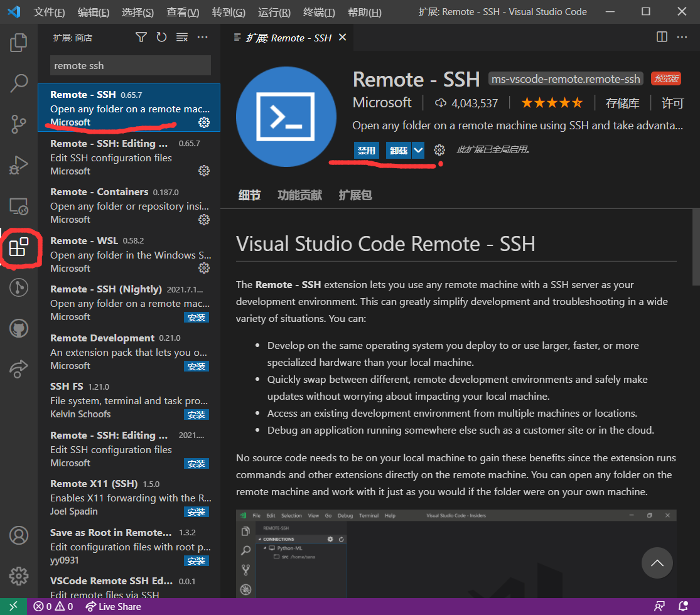700x615 pixels.
Task: Click the VS Code logo in title bar
Action: pos(14,11)
